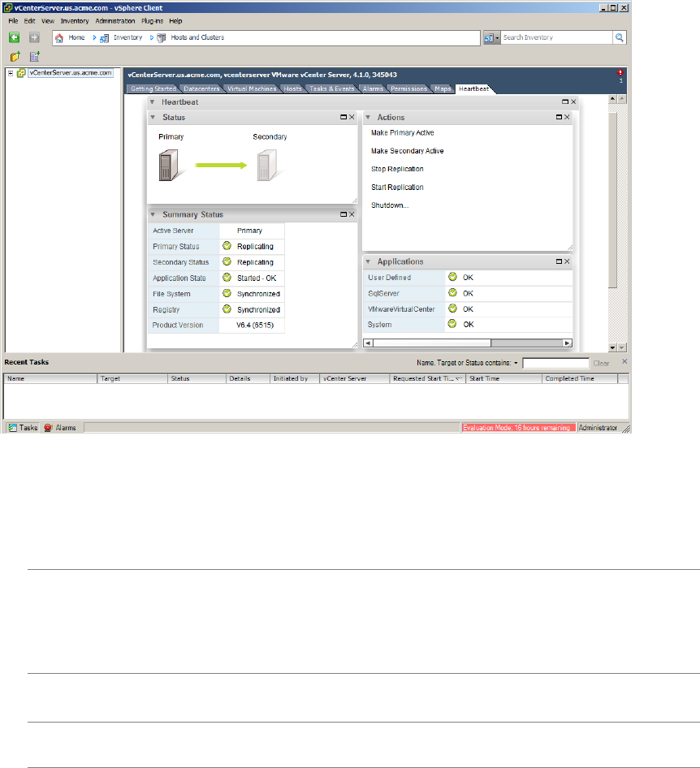The width and height of the screenshot is (700, 768).
Task: Click Start Replication
Action: click(x=397, y=187)
